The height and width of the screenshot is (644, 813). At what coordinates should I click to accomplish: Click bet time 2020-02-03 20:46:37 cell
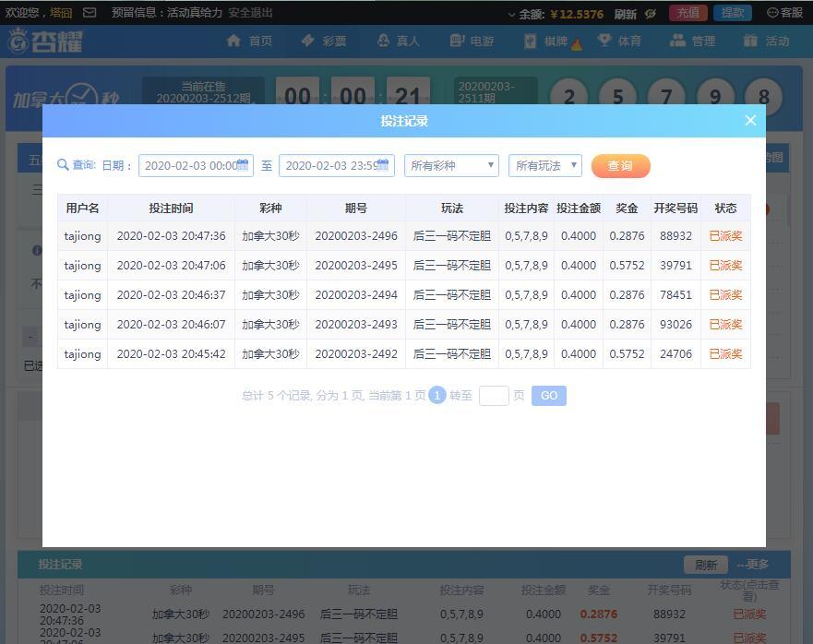pos(171,295)
